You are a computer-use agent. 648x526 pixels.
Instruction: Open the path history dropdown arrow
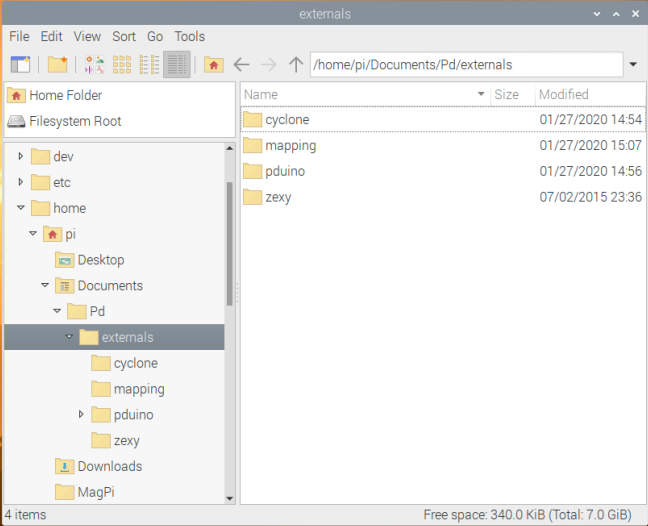(x=634, y=65)
